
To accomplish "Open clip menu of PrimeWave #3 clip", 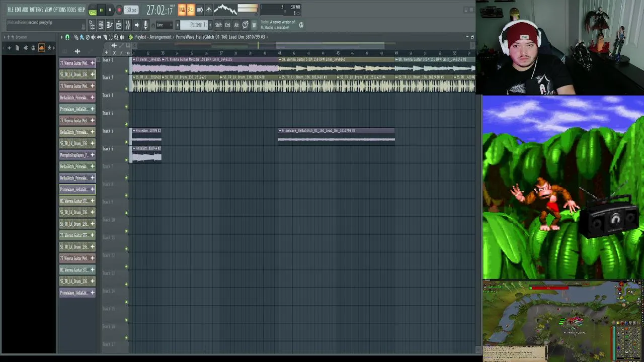I will [x=280, y=131].
